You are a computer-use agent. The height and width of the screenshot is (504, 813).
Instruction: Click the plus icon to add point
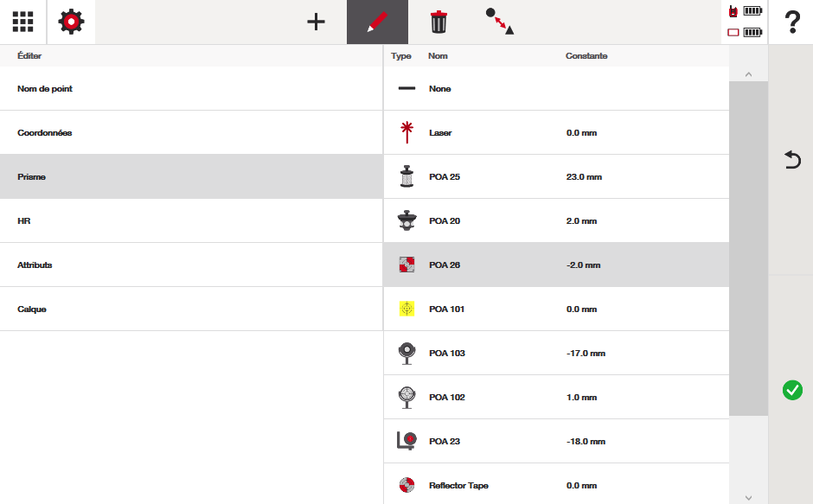[317, 22]
